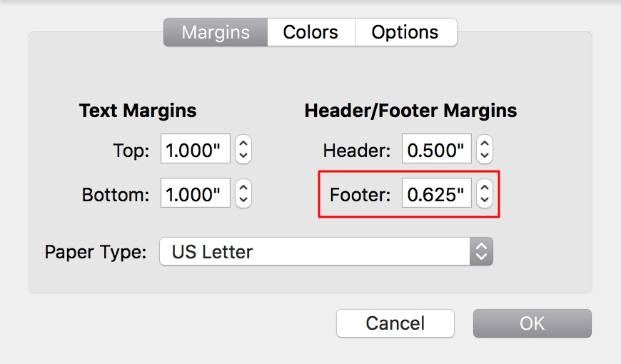The image size is (621, 364).
Task: Decrease the Top margin with down arrow
Action: (x=243, y=156)
